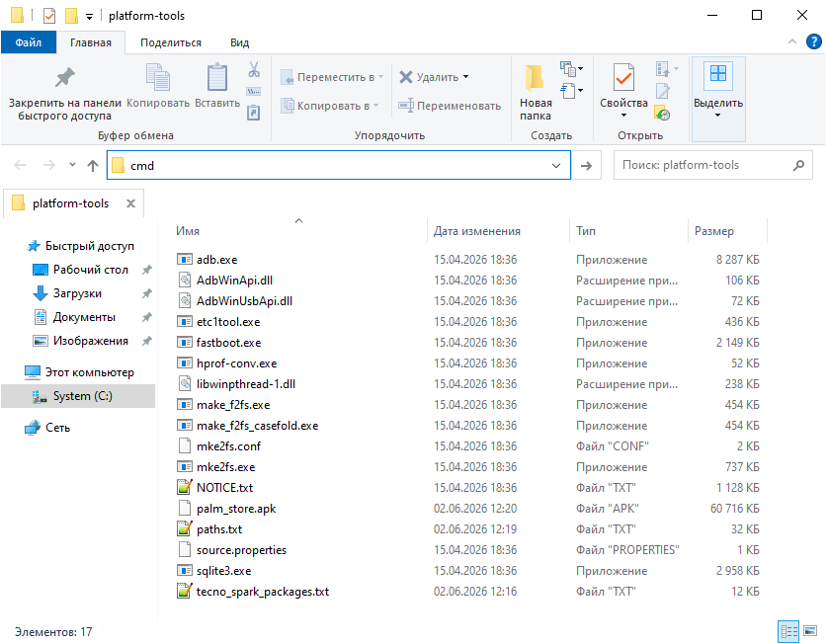Click the edit icon in Открыть group

(662, 91)
